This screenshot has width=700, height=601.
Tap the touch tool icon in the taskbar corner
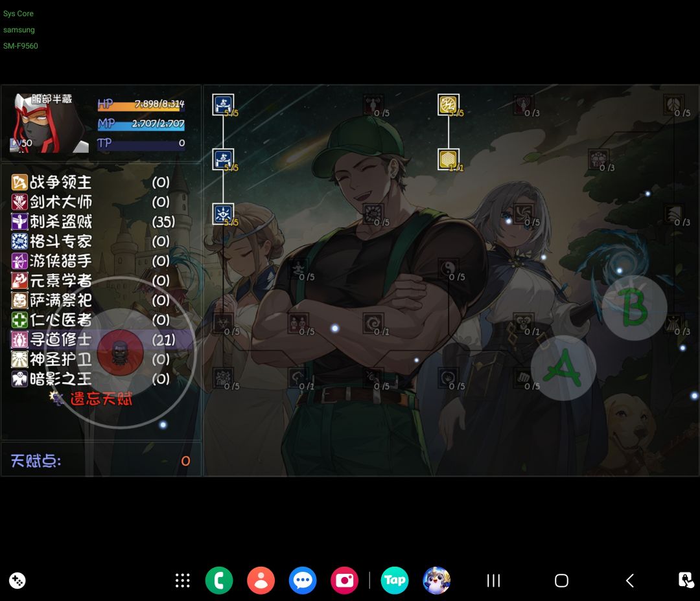(686, 580)
